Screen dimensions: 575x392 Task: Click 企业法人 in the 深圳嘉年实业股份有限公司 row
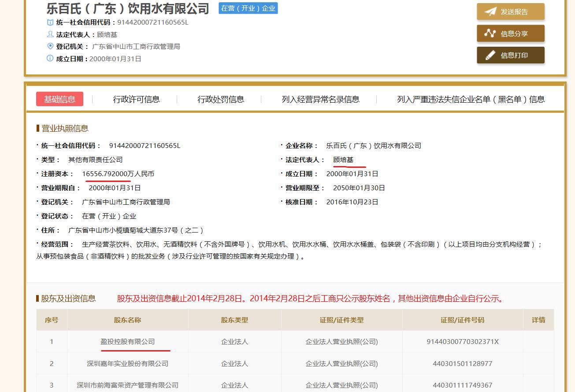(235, 364)
